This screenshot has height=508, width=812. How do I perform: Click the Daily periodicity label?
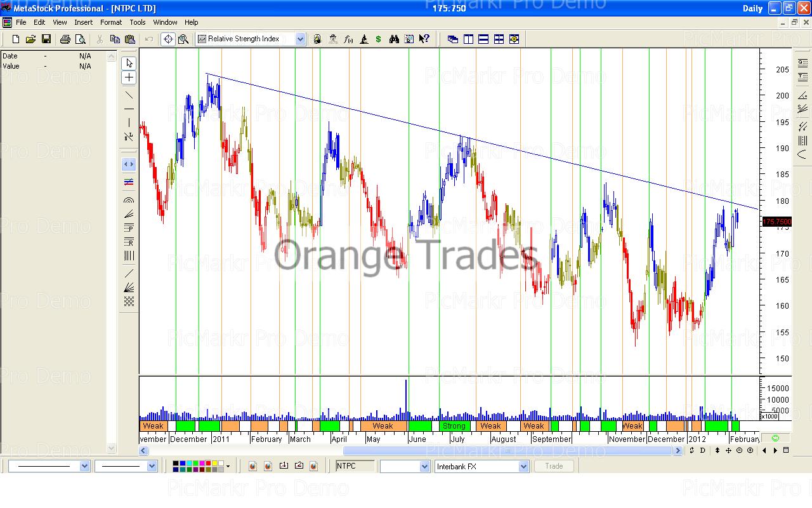tap(752, 8)
